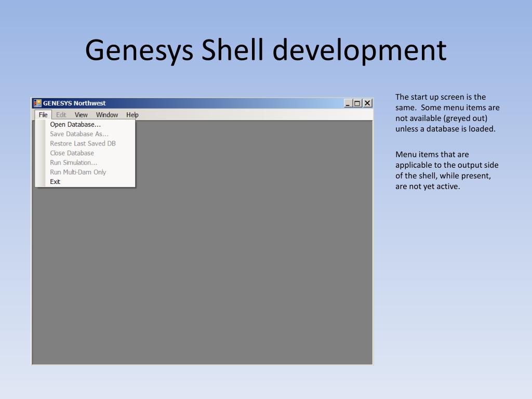Choose Exit from the File menu

tap(85, 181)
